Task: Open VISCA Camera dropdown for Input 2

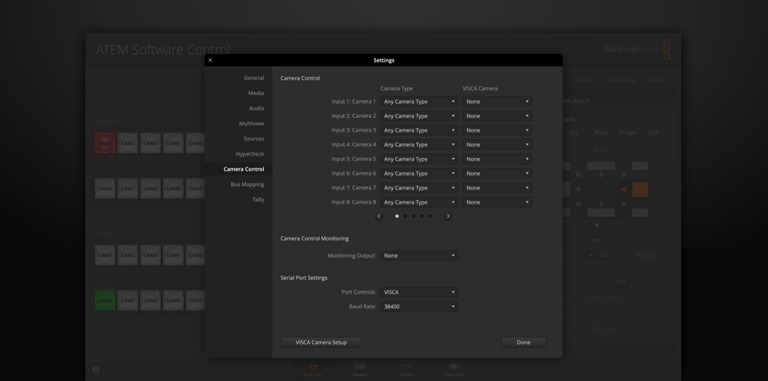Action: coord(497,116)
